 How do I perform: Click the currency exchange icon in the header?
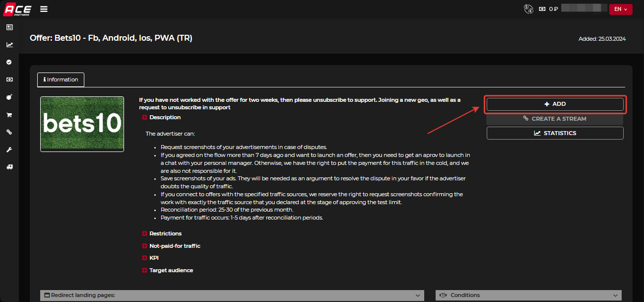(x=528, y=9)
